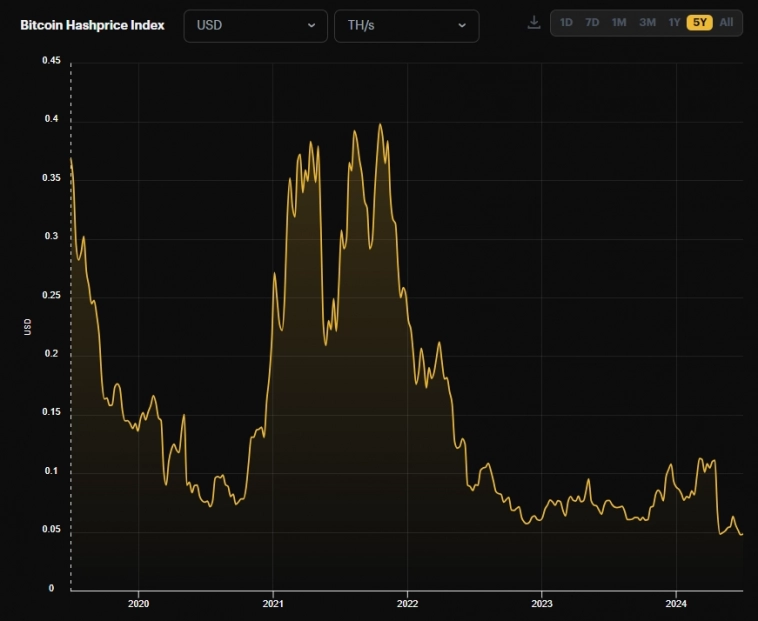The width and height of the screenshot is (758, 621).
Task: Select the 2022 x-axis marker
Action: 407,604
